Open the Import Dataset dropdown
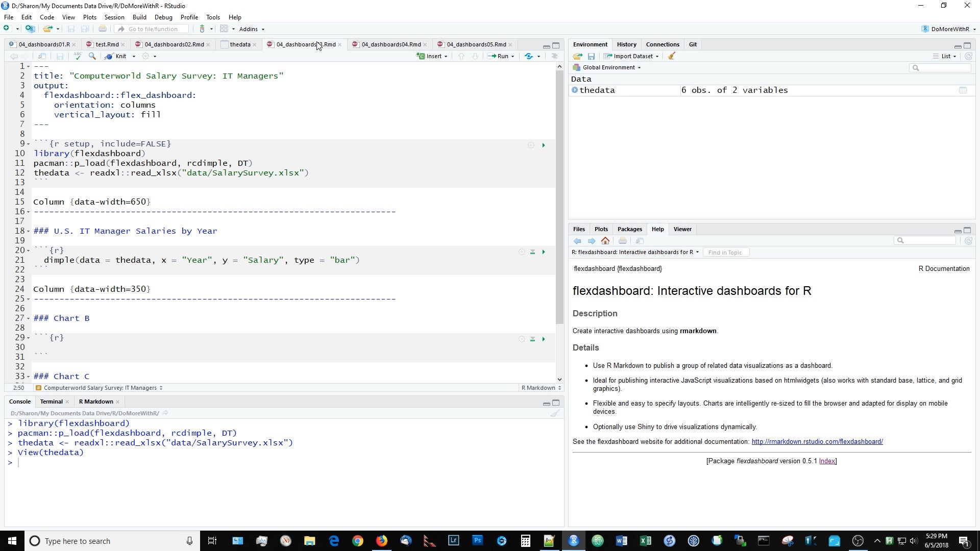The width and height of the screenshot is (980, 551). point(631,56)
